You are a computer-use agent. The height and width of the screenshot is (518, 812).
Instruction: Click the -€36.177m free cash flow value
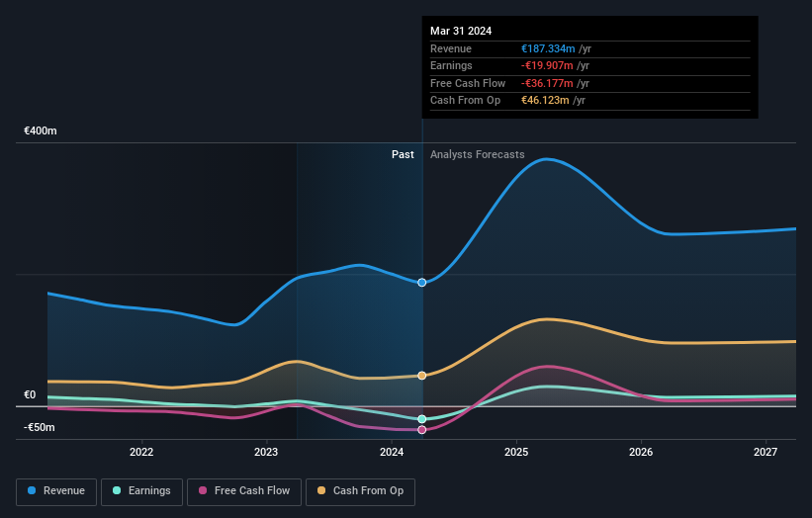click(547, 83)
